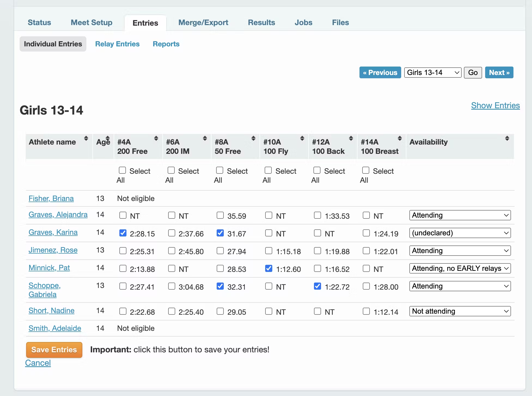Check Alejandra Graves 100 Back 1:33.53
This screenshot has height=396, width=532.
click(x=318, y=215)
